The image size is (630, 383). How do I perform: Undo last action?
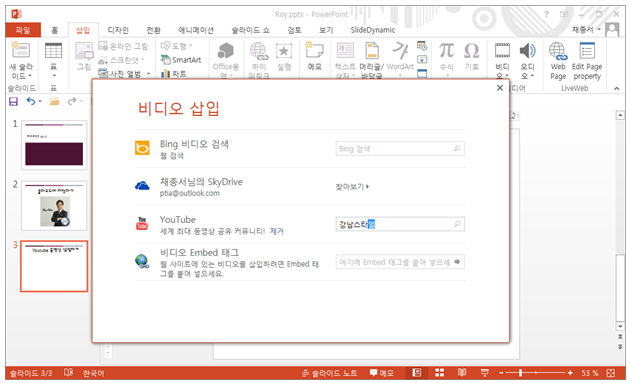(31, 101)
